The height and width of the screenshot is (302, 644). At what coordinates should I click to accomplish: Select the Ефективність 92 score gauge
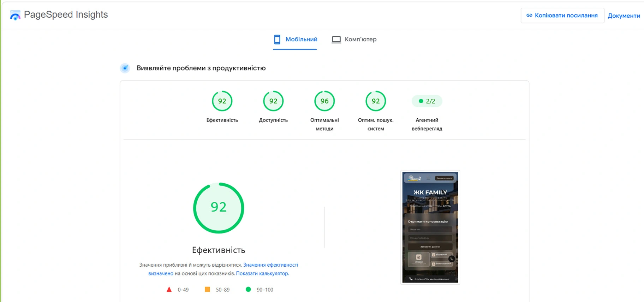pos(222,101)
